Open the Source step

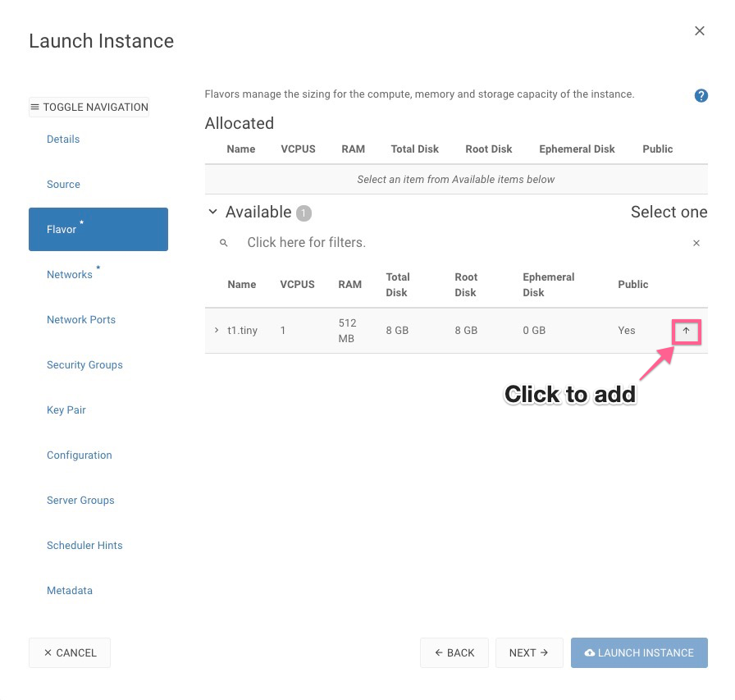(x=63, y=185)
